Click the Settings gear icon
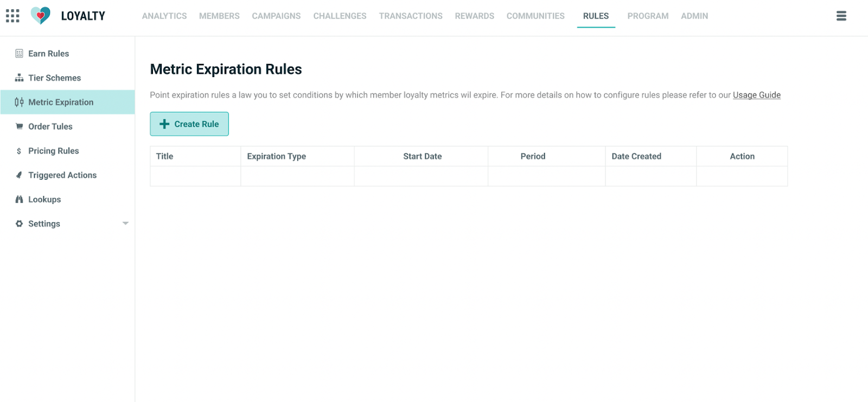Image resolution: width=868 pixels, height=402 pixels. [x=19, y=224]
